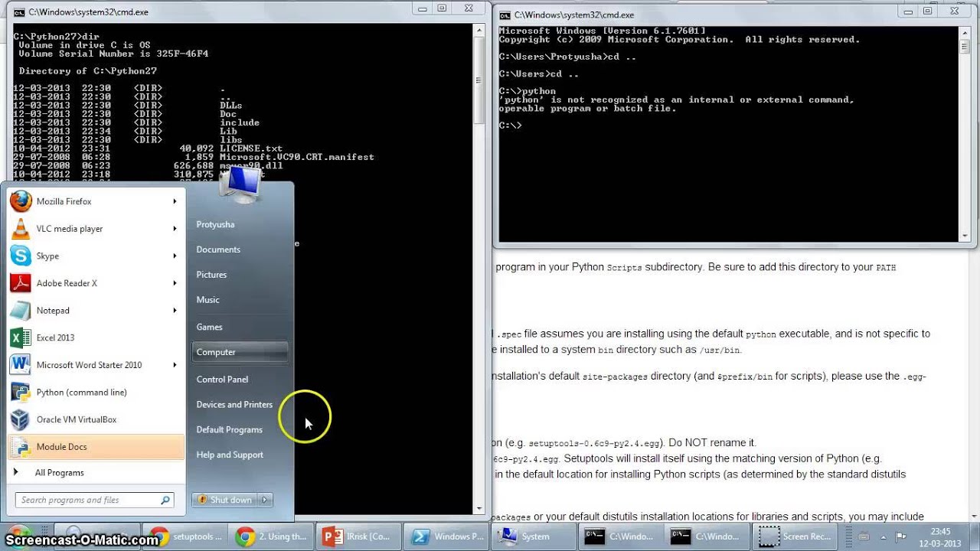Launch the VLC media player cone icon
980x551 pixels.
[x=21, y=229]
